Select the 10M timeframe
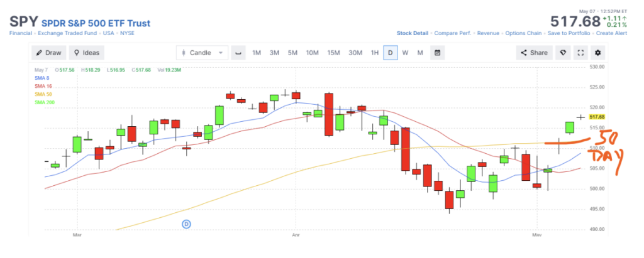This screenshot has height=258, width=644. pos(312,53)
